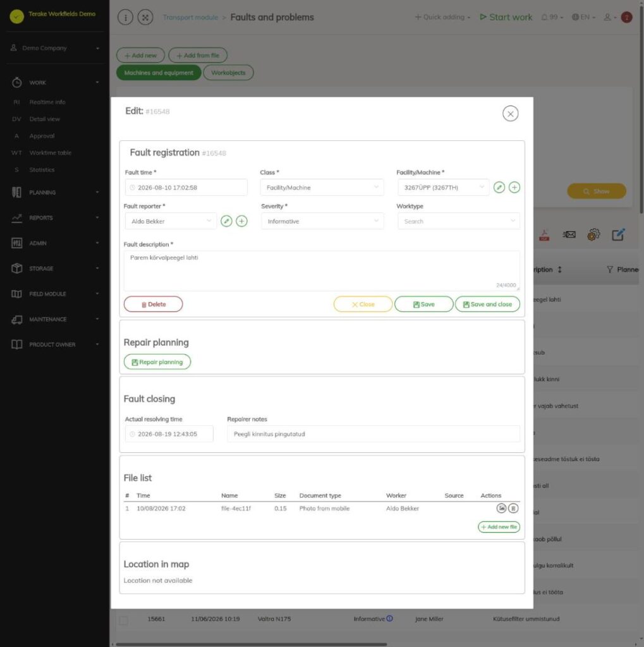Click the red Delete button
Image resolution: width=644 pixels, height=647 pixels.
point(153,304)
